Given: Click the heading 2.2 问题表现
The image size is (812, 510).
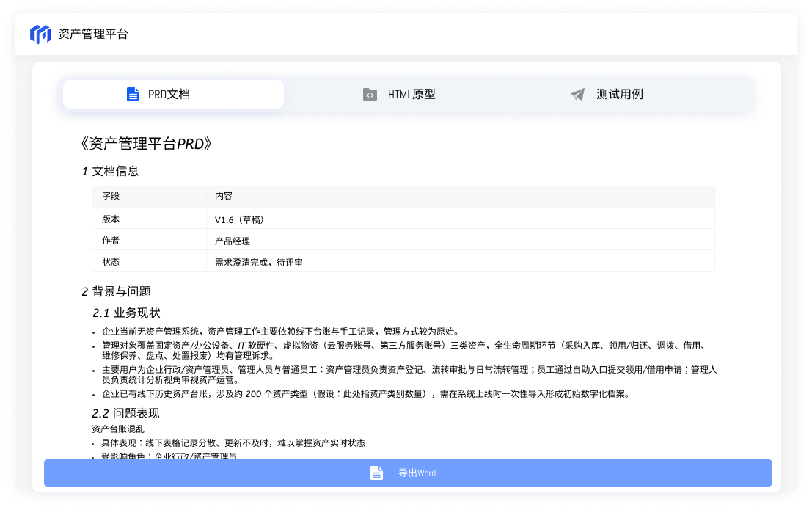Looking at the screenshot, I should click(126, 413).
